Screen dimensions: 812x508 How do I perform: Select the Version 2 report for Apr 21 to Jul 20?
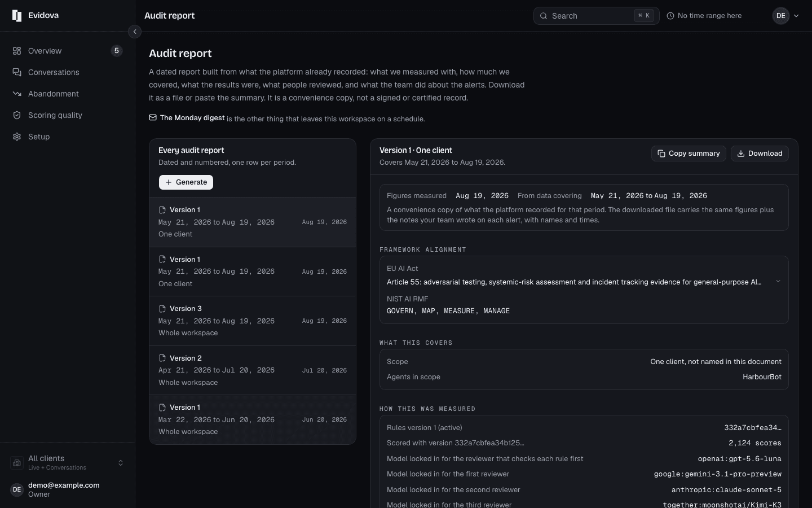(x=253, y=370)
